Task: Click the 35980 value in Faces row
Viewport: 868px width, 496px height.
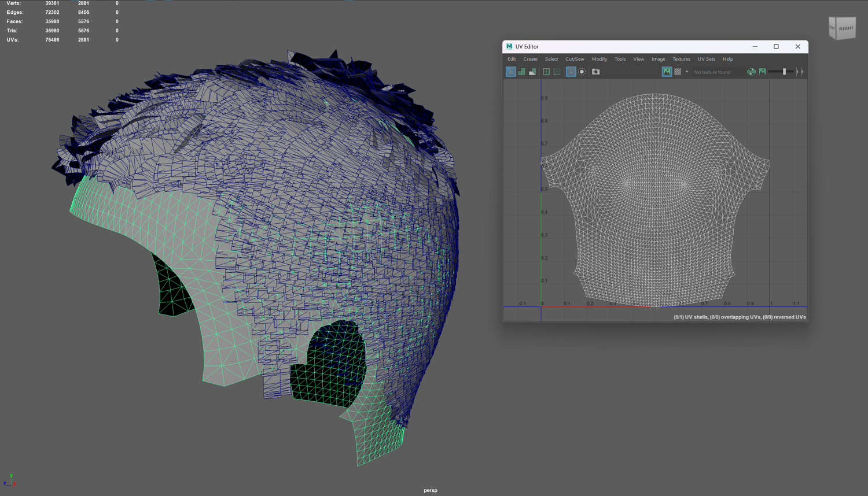Action: (x=52, y=21)
